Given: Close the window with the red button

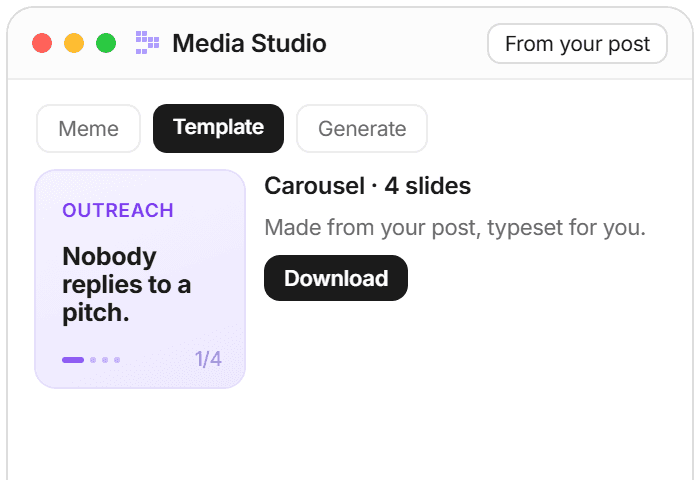Looking at the screenshot, I should click(x=42, y=43).
